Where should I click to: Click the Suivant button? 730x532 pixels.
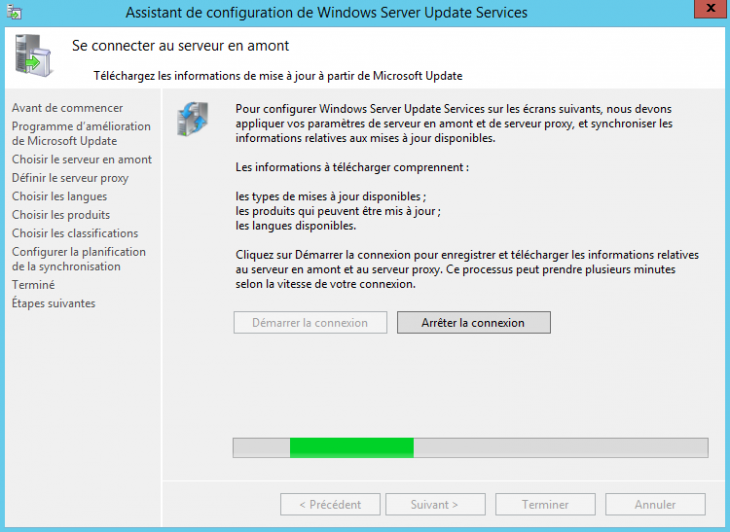435,505
